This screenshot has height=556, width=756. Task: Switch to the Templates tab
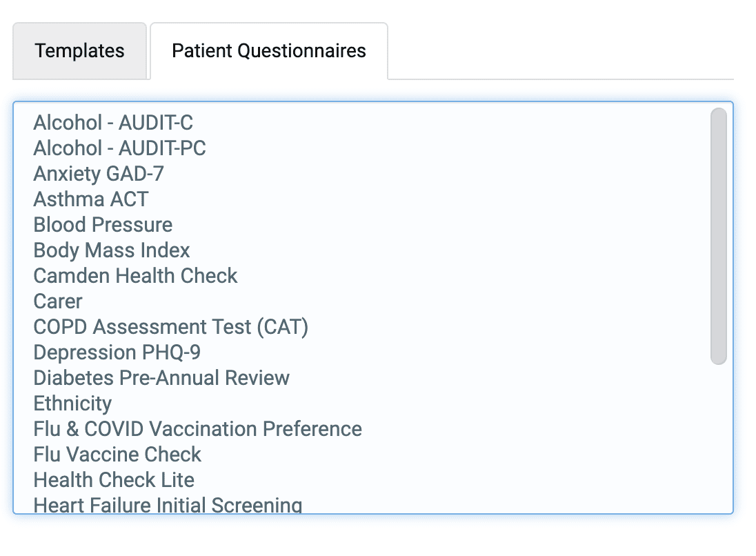click(80, 51)
